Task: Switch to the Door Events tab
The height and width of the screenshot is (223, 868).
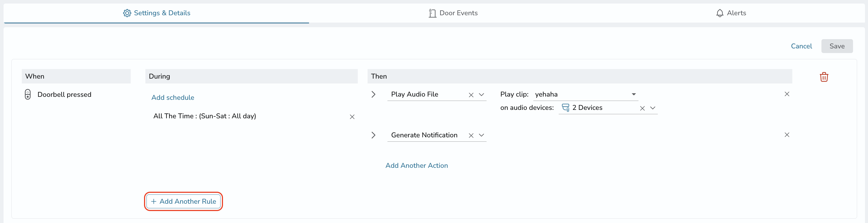Action: tap(453, 13)
